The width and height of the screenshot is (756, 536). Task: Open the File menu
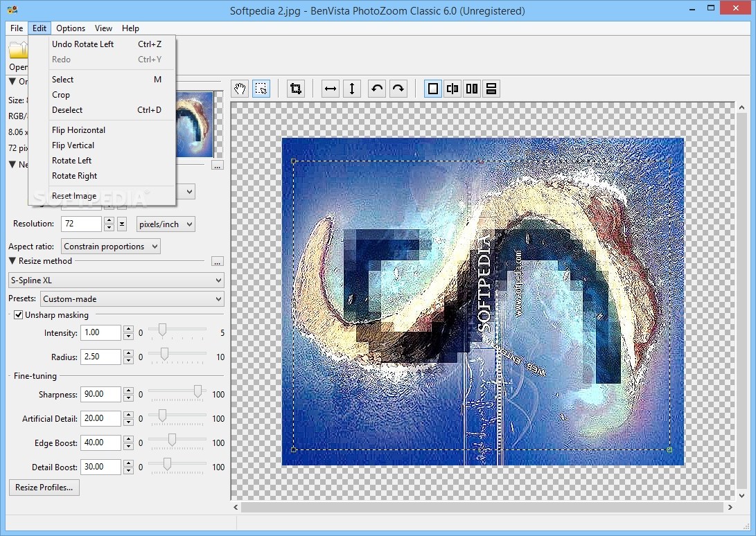click(17, 28)
